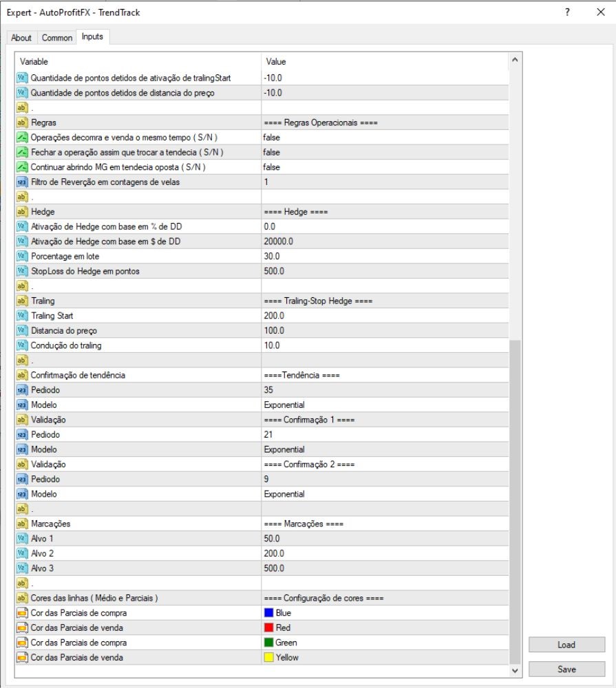Click the string icon next to Marcações

coord(22,524)
